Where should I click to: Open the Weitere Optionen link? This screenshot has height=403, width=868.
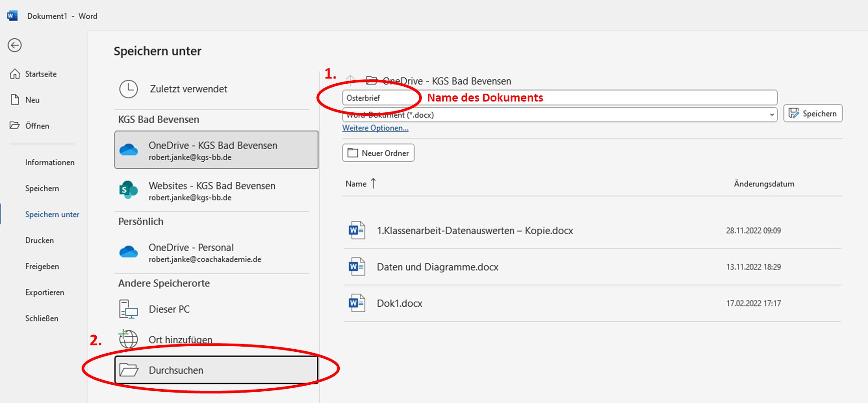(375, 128)
